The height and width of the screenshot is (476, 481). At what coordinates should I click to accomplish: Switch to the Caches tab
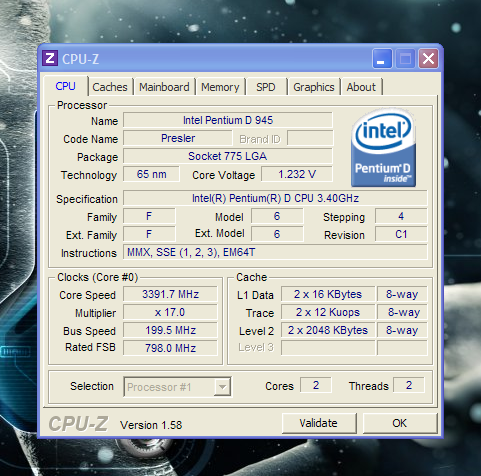110,87
